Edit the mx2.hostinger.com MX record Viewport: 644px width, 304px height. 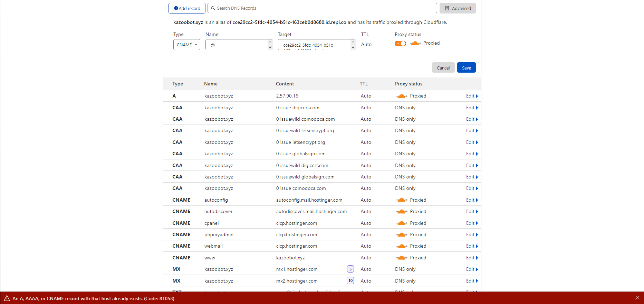[472, 281]
